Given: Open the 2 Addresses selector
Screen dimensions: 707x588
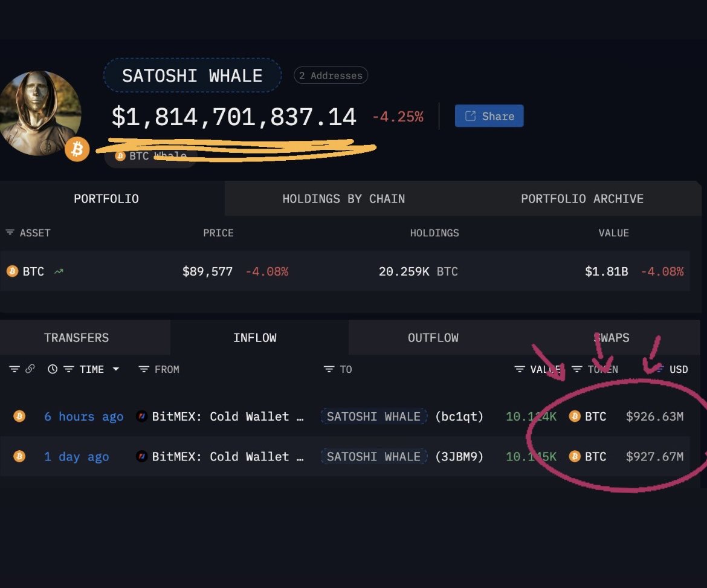Looking at the screenshot, I should coord(331,75).
